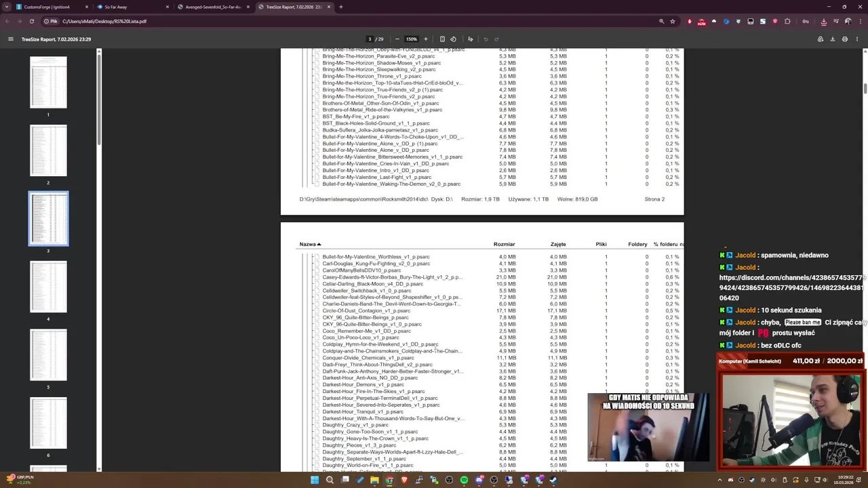Click the address bar file path

pos(104,21)
